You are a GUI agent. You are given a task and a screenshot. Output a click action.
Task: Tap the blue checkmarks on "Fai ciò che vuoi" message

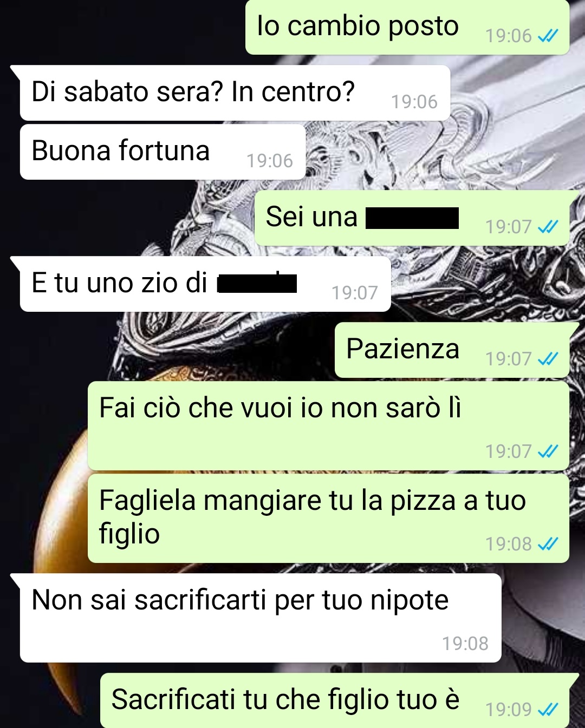(548, 451)
